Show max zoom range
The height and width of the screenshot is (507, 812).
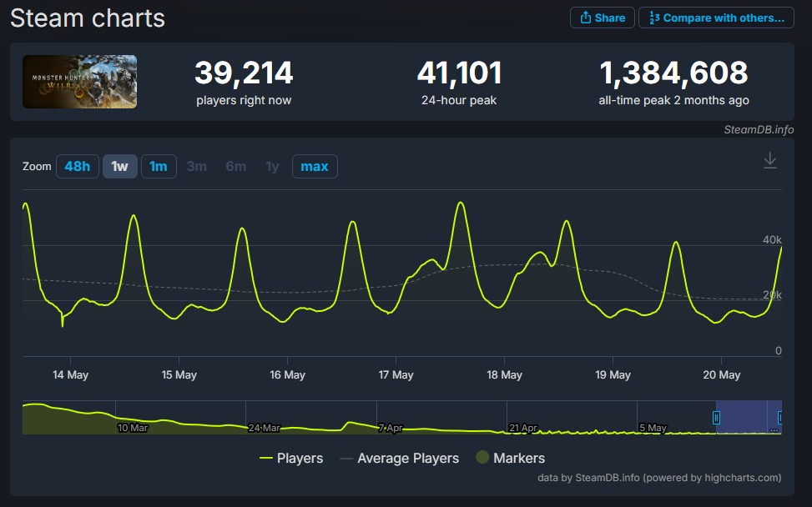click(x=315, y=166)
